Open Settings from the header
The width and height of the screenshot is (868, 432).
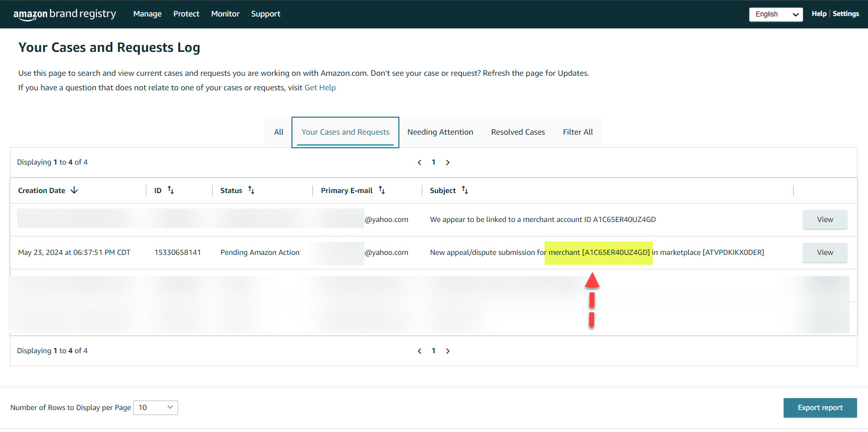(846, 13)
